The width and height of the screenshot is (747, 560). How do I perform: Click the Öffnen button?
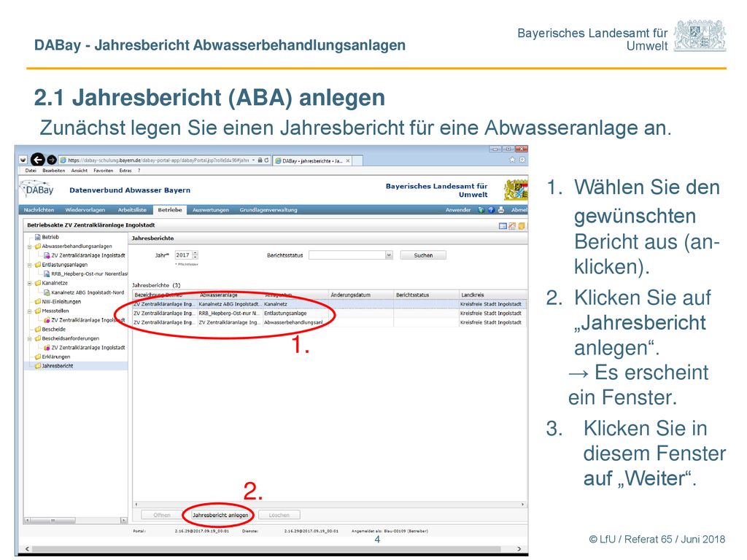(162, 516)
